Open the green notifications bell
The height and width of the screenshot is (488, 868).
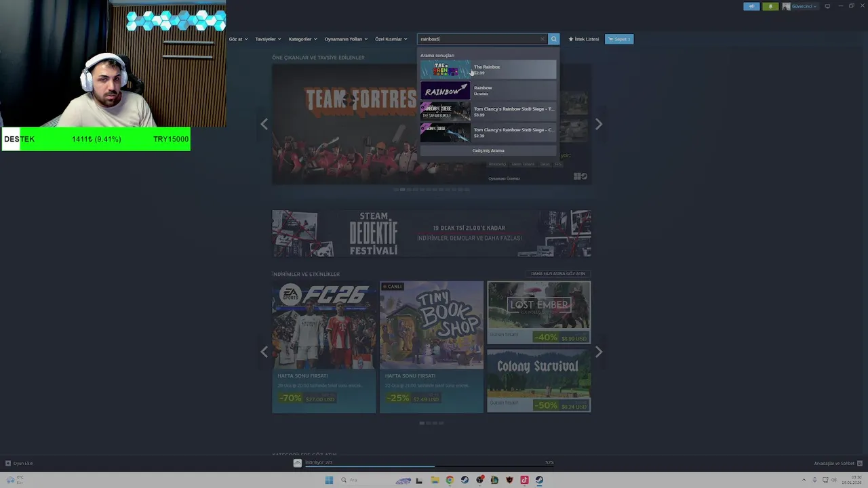tap(770, 6)
